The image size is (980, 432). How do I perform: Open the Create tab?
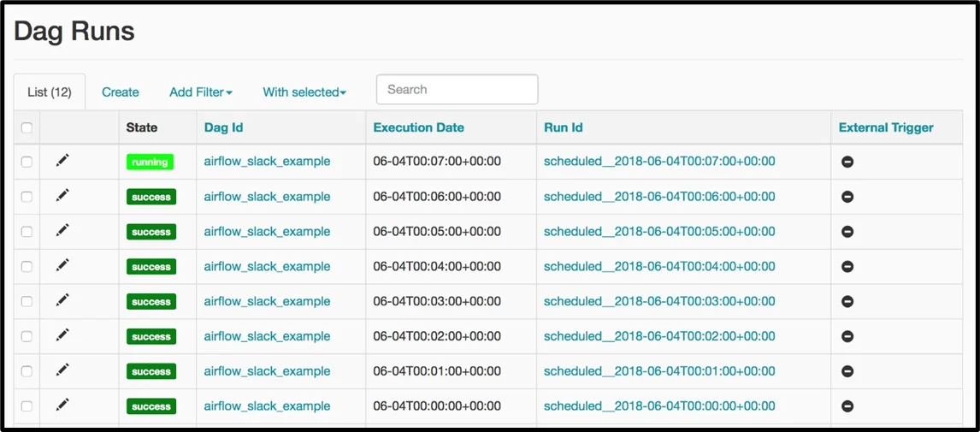121,92
